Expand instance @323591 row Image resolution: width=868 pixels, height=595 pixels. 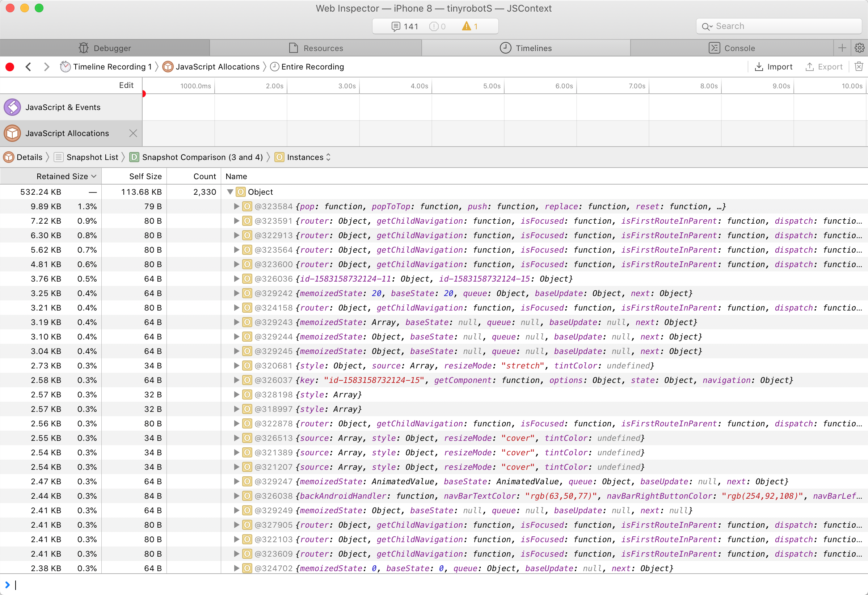(236, 221)
